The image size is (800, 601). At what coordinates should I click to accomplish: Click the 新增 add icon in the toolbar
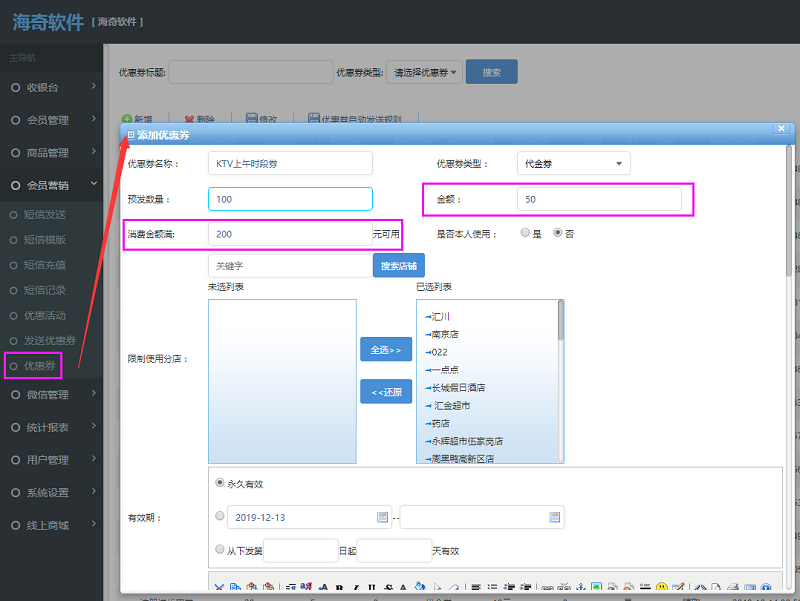click(127, 119)
